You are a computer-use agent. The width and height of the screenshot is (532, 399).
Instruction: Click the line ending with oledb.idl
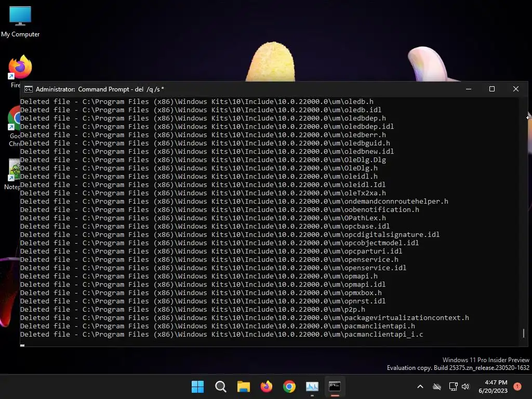201,110
